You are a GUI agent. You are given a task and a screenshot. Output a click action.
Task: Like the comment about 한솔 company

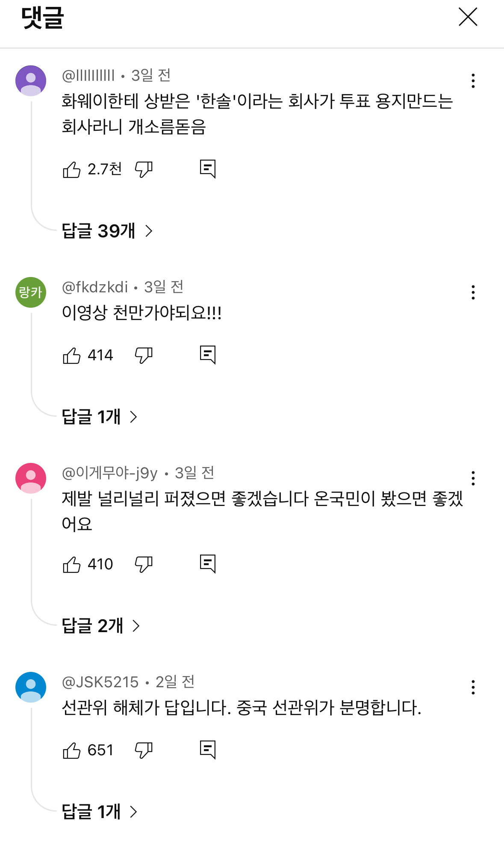[71, 170]
